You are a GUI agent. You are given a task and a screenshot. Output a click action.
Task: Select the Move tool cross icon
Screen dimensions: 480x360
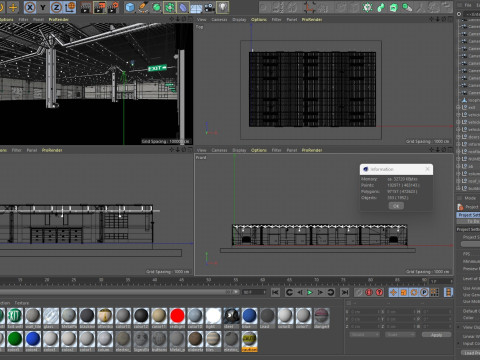13,7
